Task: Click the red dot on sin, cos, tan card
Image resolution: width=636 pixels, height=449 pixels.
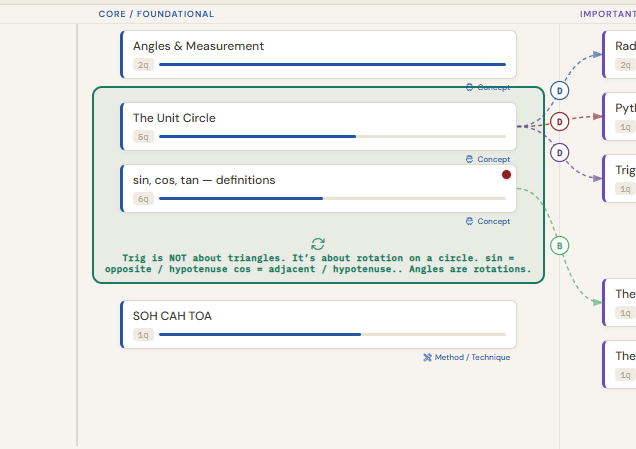Action: [506, 175]
